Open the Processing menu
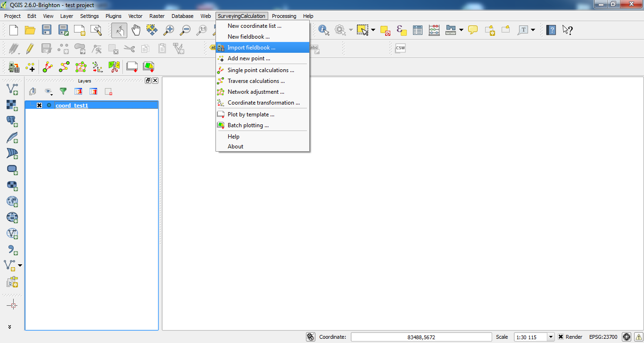The width and height of the screenshot is (644, 343). click(x=284, y=16)
